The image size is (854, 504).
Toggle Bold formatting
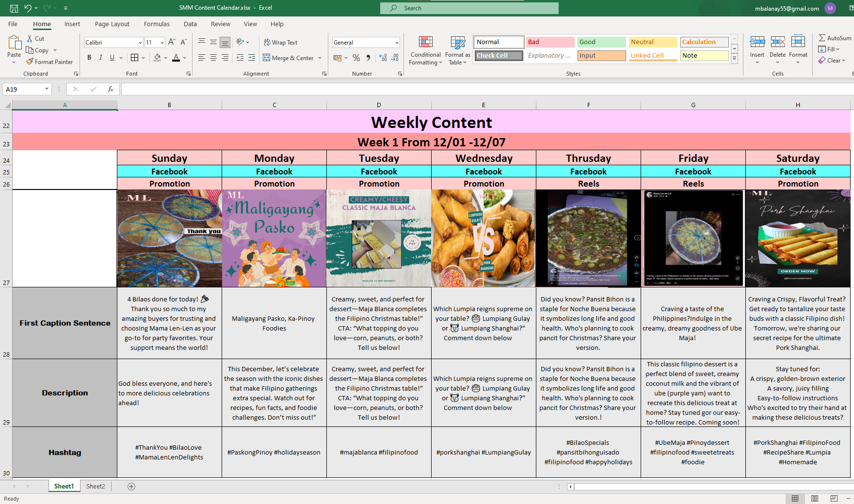(89, 58)
